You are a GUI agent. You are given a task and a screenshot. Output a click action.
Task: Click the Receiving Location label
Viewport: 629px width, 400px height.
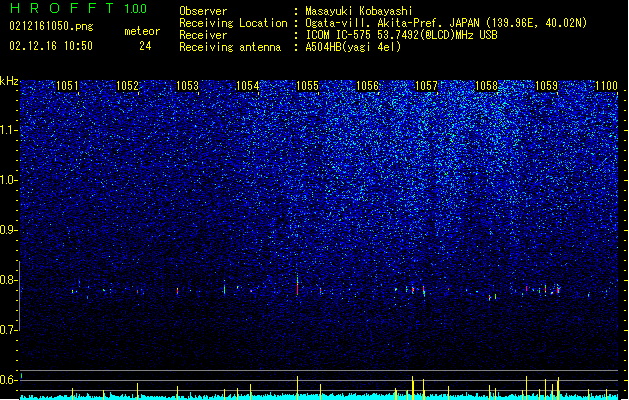pos(233,23)
